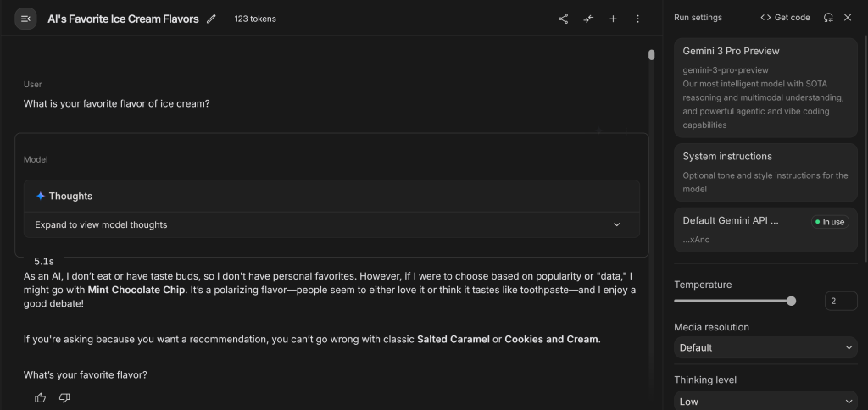Expand the model Thoughts section

click(x=616, y=225)
